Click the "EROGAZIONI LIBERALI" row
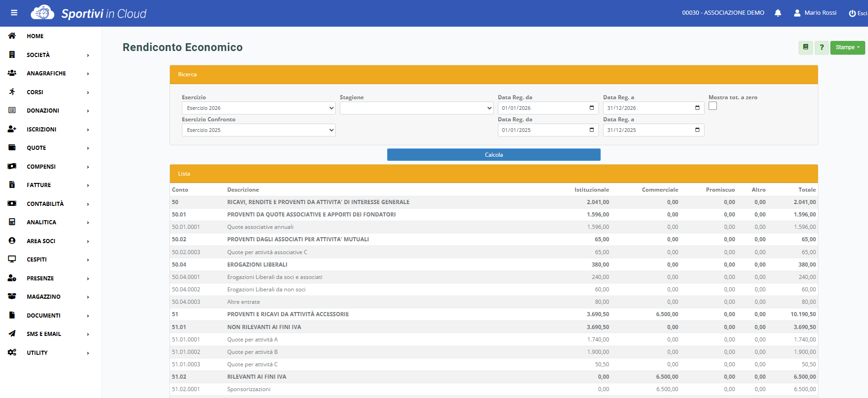Screen dimensions: 868x398 494,265
